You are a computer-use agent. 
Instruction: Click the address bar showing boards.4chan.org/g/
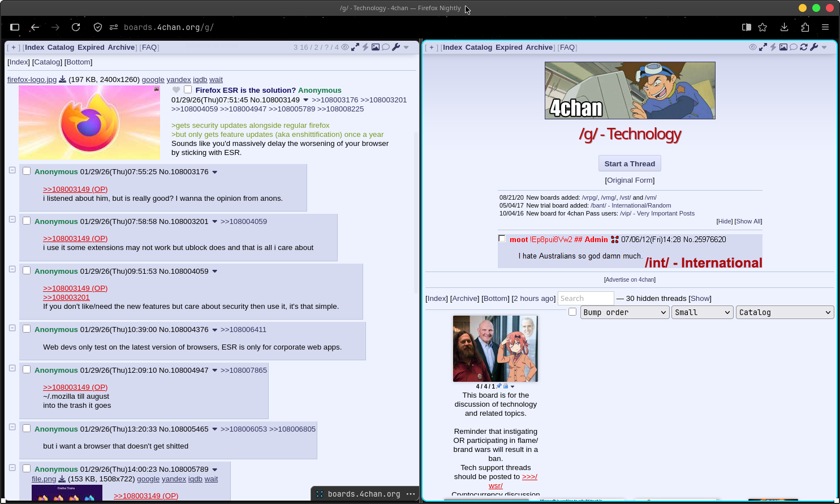click(x=169, y=27)
